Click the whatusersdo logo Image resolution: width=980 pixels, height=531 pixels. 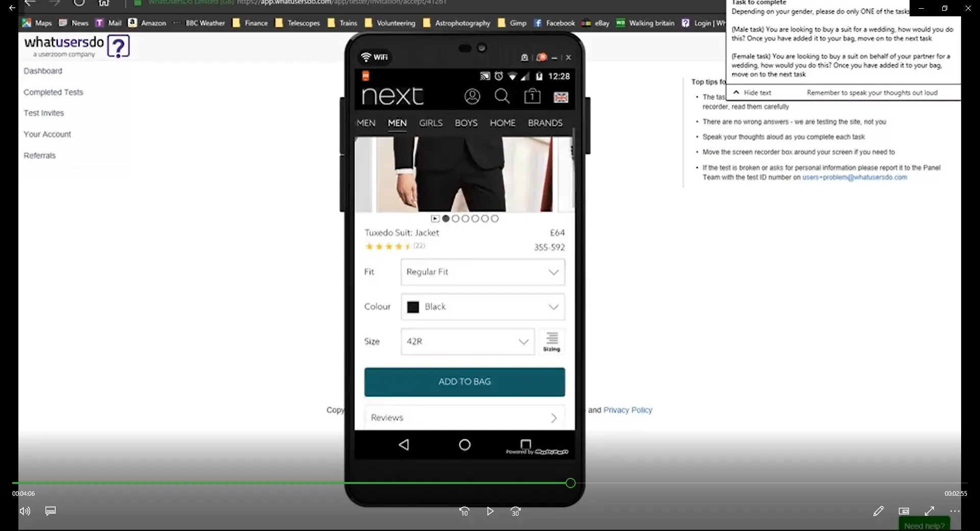[x=77, y=46]
